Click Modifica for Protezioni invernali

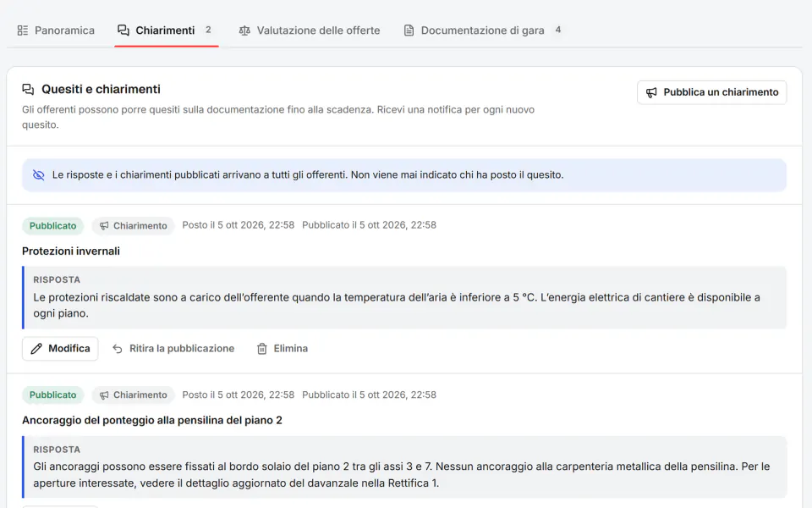click(60, 349)
